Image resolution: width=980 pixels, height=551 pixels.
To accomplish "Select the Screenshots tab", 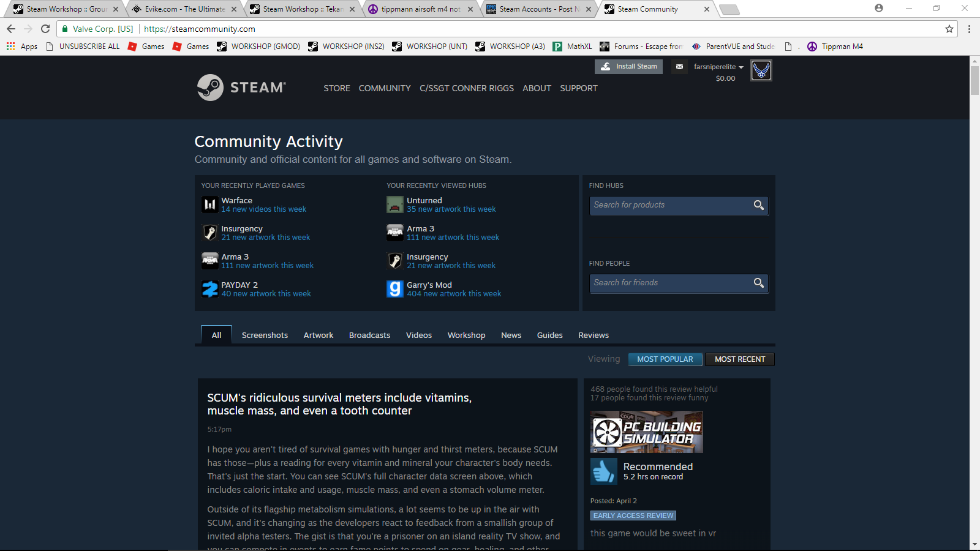I will tap(265, 335).
